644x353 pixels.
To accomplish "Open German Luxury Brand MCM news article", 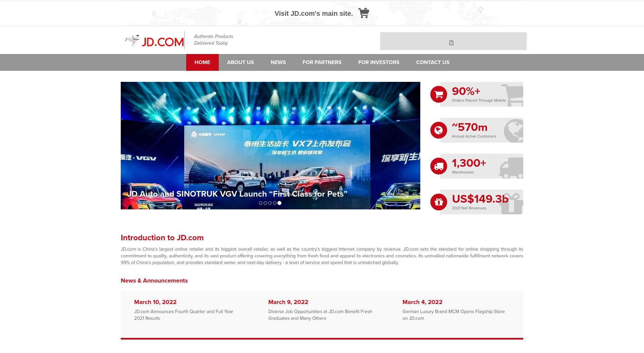I will coord(453,315).
